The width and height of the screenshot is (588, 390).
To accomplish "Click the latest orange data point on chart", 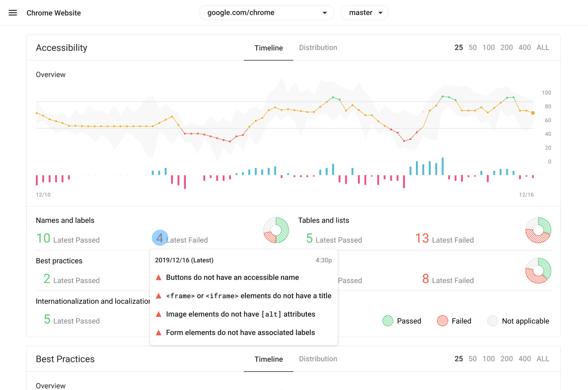I will point(533,113).
